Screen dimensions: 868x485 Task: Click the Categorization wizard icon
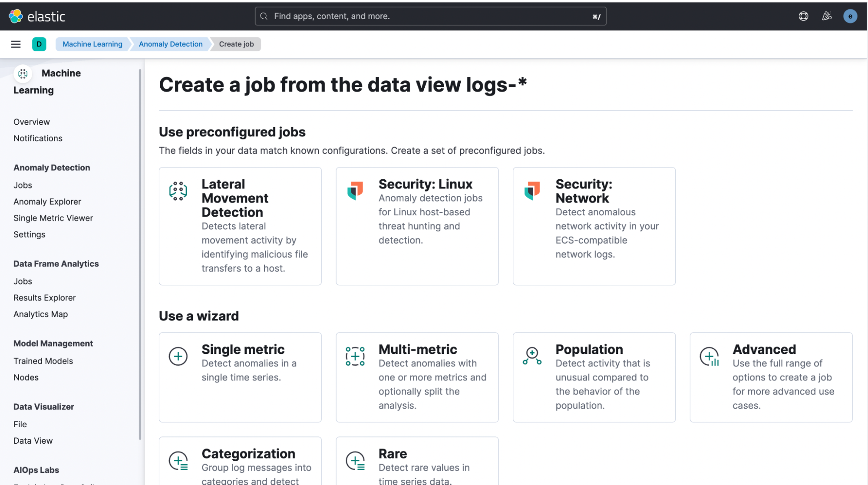coord(178,461)
